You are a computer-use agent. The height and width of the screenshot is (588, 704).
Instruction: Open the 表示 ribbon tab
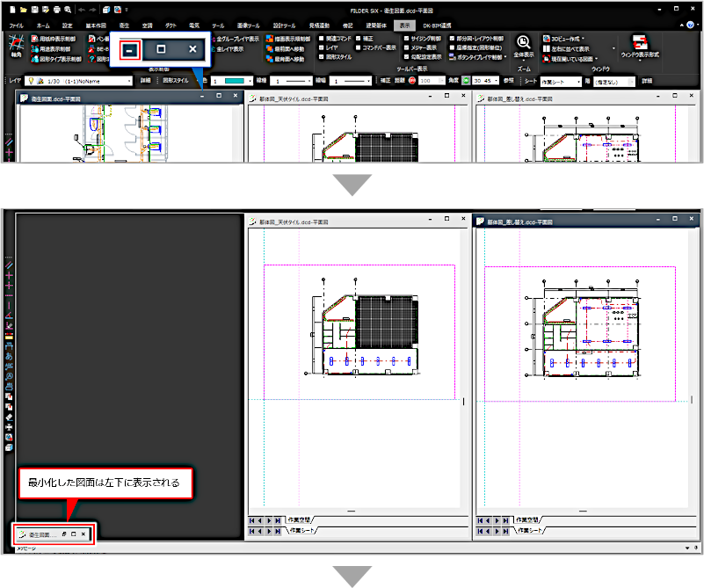pos(404,26)
